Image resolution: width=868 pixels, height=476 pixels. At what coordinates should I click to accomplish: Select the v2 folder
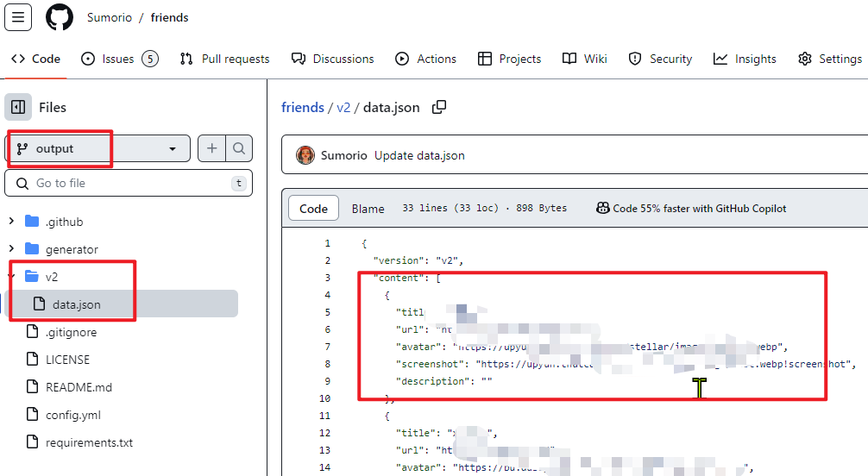click(41, 276)
